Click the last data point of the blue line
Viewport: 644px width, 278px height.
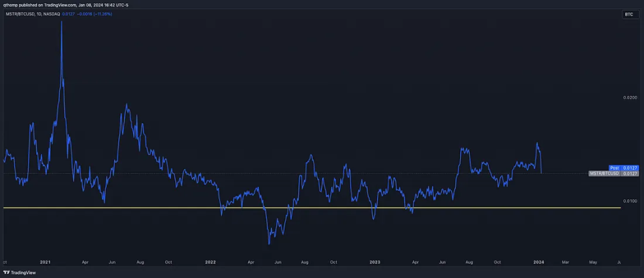(541, 173)
